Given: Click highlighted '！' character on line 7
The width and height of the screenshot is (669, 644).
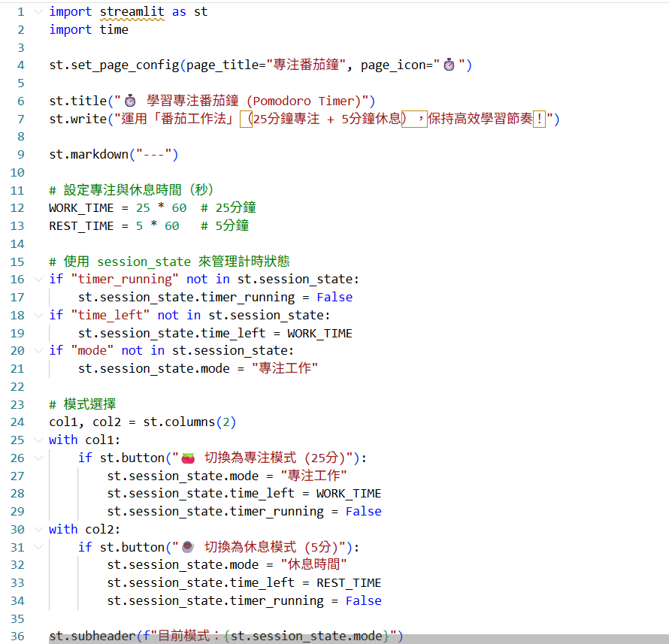Looking at the screenshot, I should tap(539, 119).
